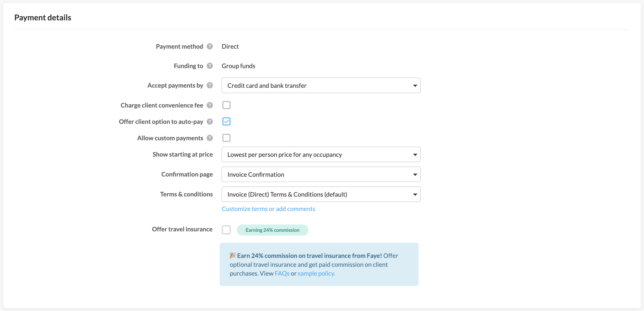This screenshot has height=311, width=644.
Task: Click the Payment details heading
Action: [43, 17]
